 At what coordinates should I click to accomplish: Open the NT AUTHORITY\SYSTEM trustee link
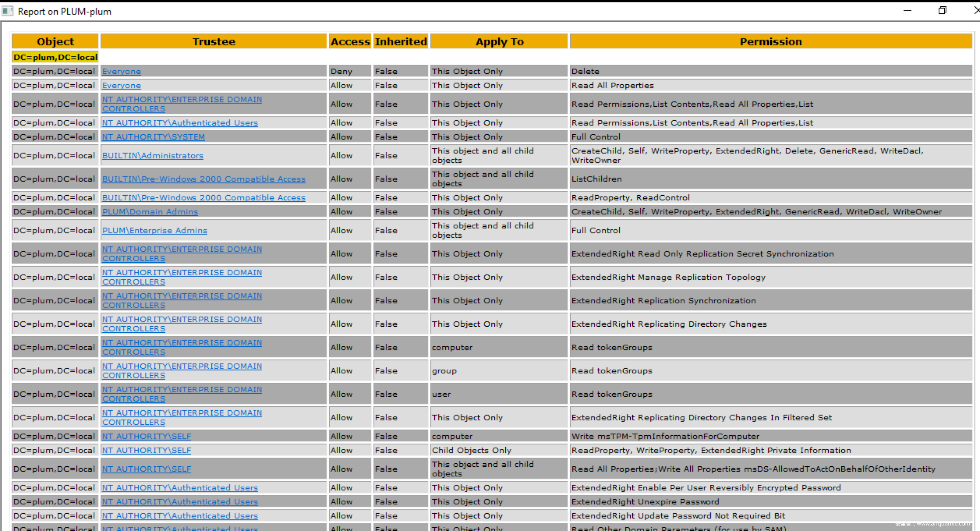(x=153, y=137)
